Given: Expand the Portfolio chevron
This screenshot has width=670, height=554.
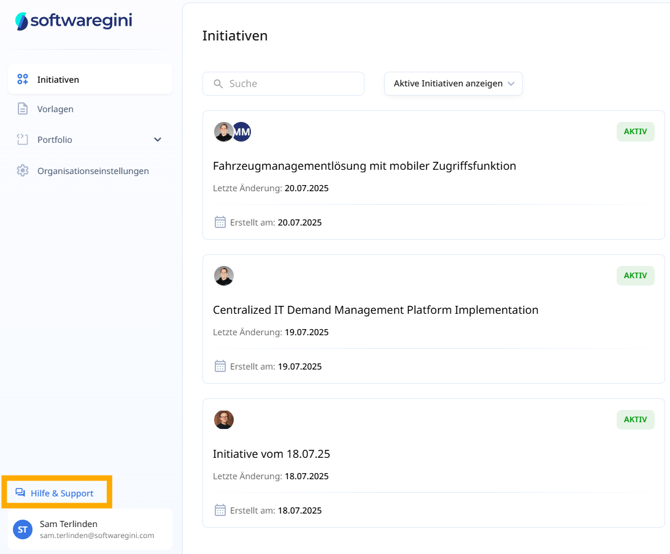Looking at the screenshot, I should tap(157, 140).
